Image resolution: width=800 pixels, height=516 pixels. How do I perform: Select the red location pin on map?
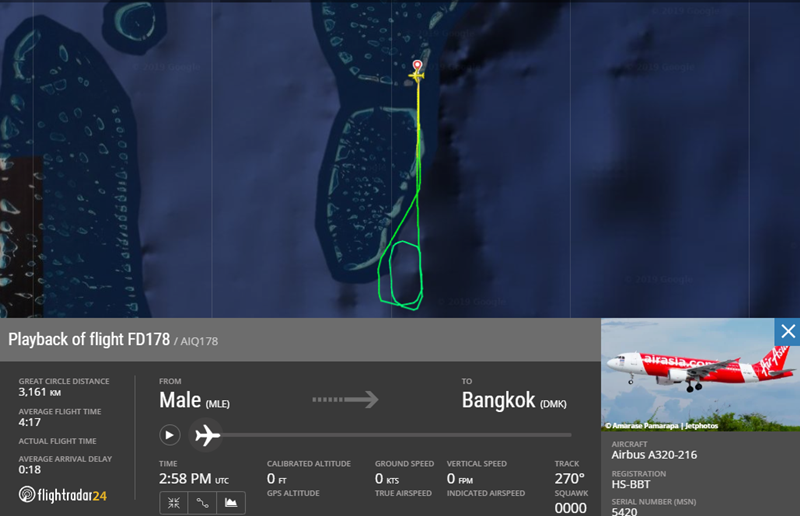[417, 65]
